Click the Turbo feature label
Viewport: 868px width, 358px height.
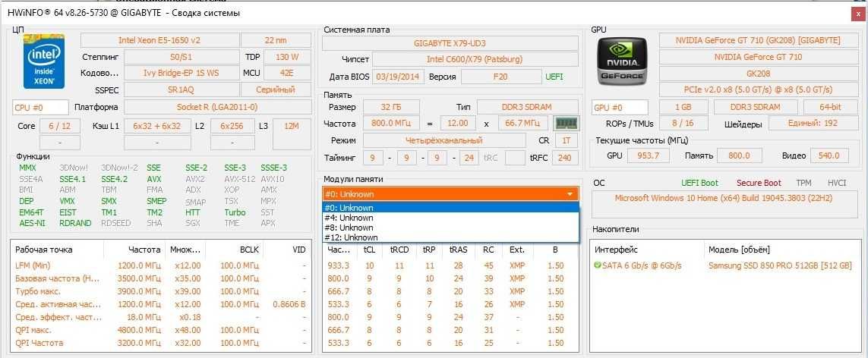pos(235,212)
